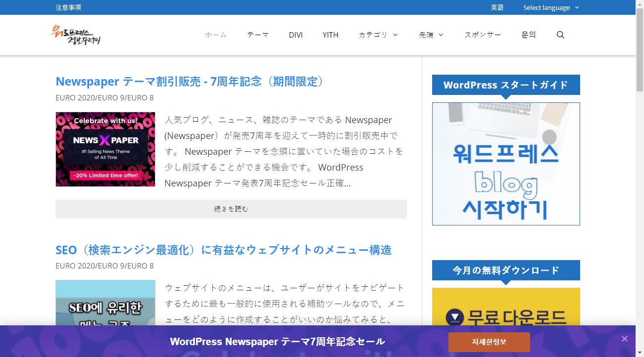Click the WordPress Newspaper テーマ7周年記念セール banner text
644x357 pixels.
click(x=278, y=342)
